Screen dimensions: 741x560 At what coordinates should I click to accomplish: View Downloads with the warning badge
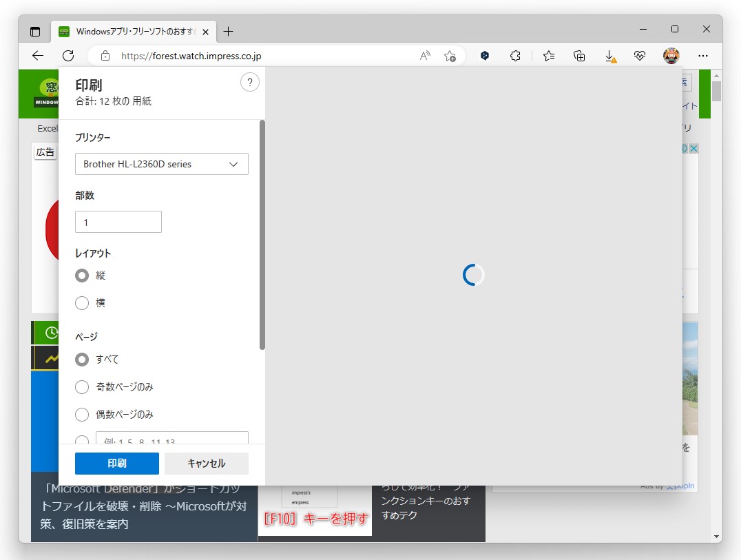610,56
